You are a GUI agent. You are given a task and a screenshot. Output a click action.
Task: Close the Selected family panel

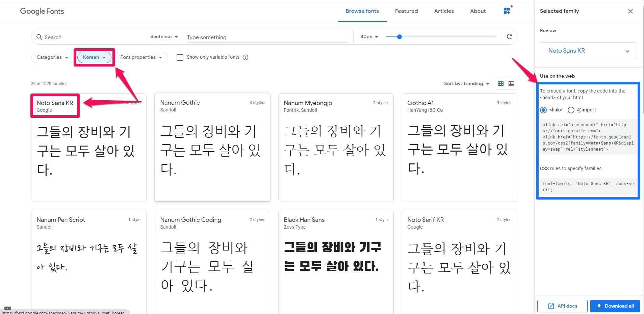[630, 11]
